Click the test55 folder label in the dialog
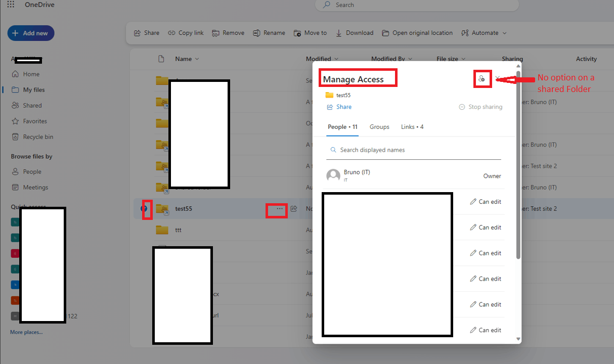Screen dimensions: 614x364 pyautogui.click(x=343, y=96)
